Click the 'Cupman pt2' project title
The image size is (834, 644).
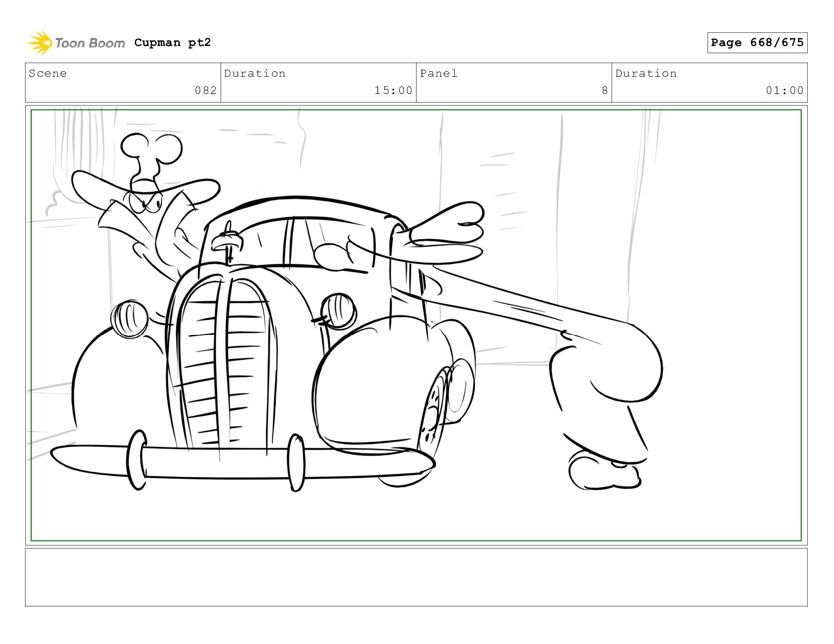tap(172, 42)
